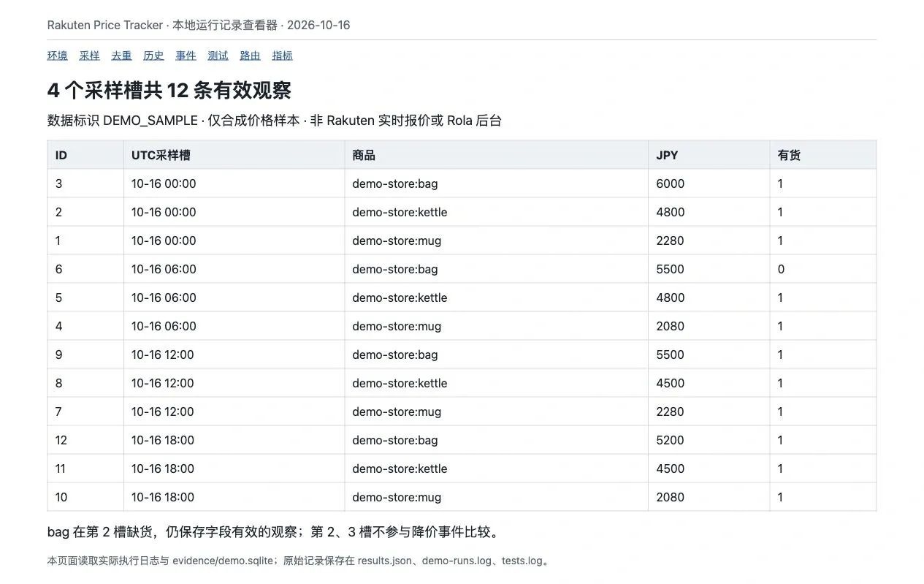Viewport: 924px width, 584px height.
Task: Select the price 4500 in row ID 11
Action: pos(671,469)
